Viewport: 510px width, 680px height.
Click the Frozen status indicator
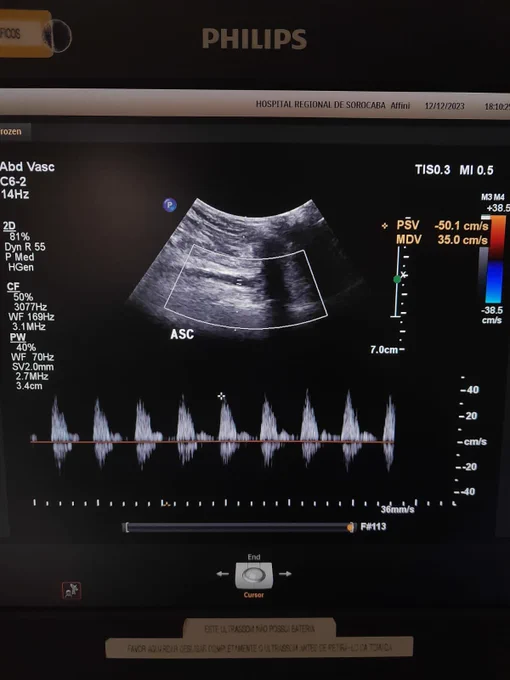10,131
